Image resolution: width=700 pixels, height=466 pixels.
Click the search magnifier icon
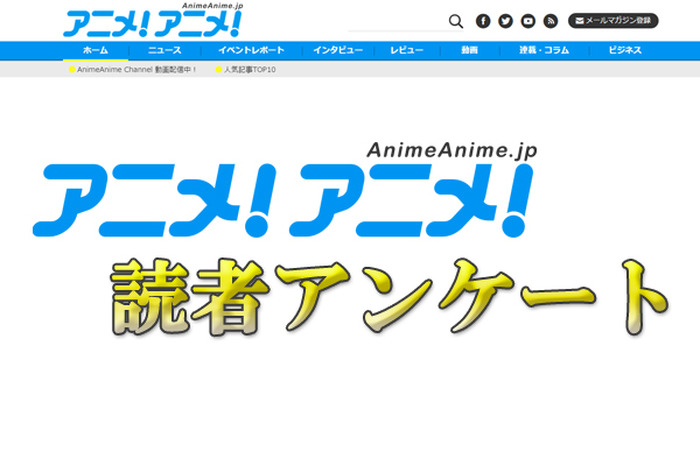point(456,21)
